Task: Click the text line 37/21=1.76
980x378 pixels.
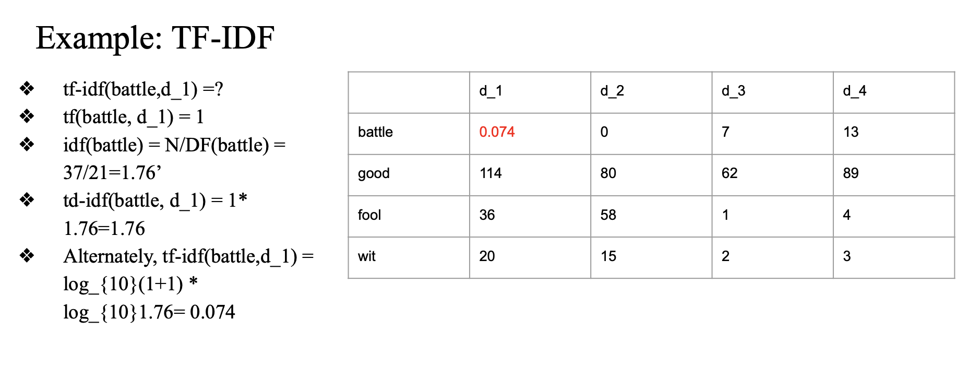Action: [x=112, y=172]
